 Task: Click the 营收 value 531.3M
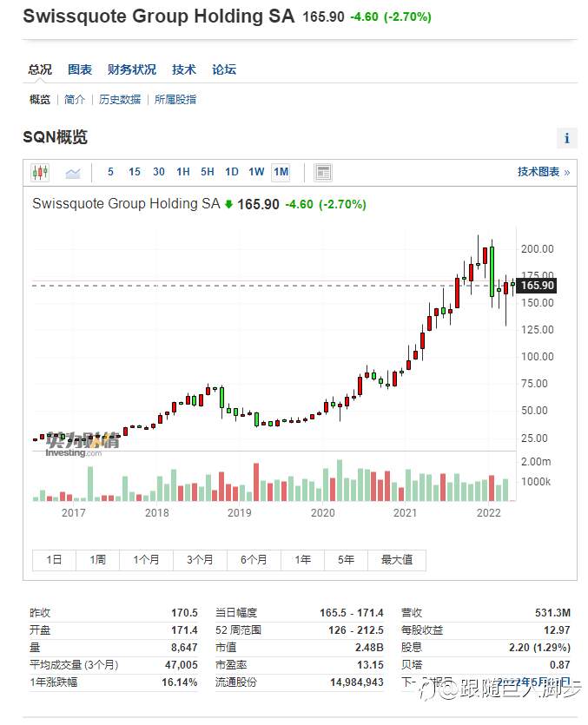coord(552,613)
